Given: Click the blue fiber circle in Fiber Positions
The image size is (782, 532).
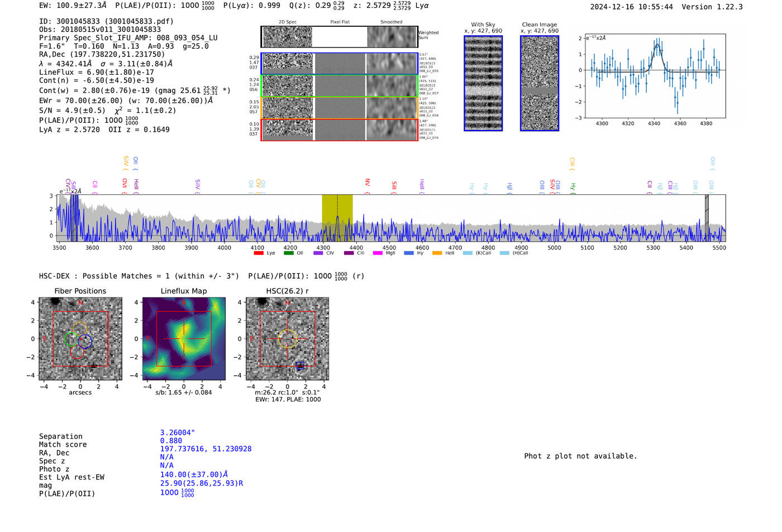Looking at the screenshot, I should tap(85, 341).
